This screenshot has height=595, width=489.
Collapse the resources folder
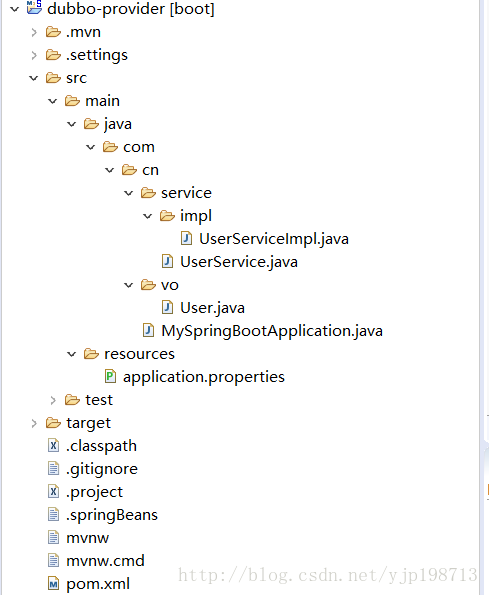coord(72,354)
